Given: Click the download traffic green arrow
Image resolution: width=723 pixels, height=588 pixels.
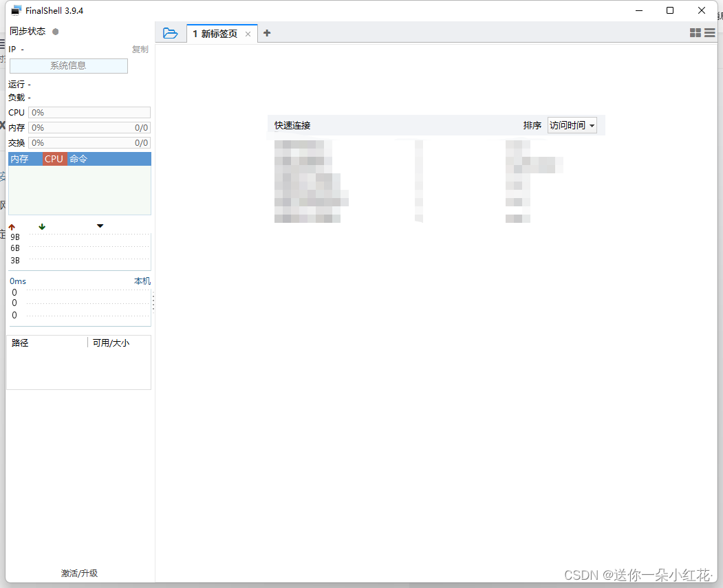Looking at the screenshot, I should 42,227.
